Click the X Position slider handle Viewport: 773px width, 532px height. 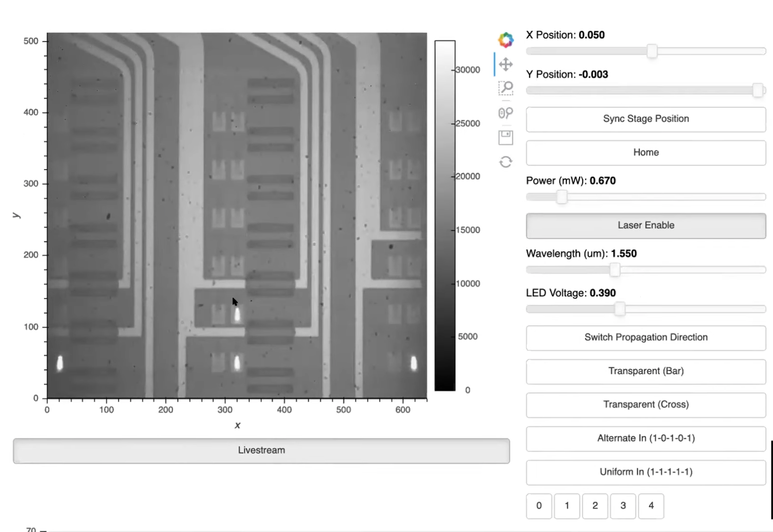652,51
